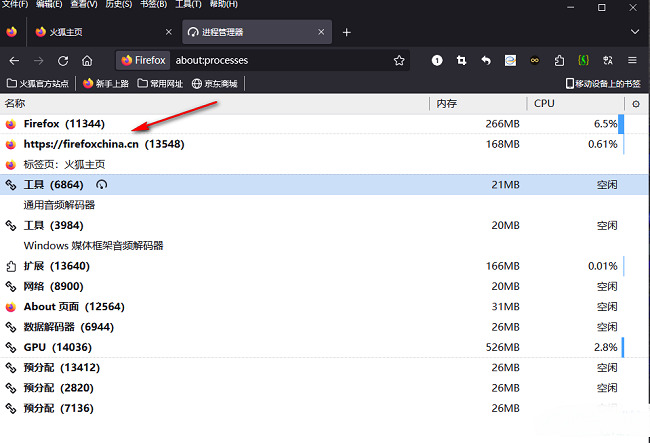This screenshot has height=443, width=650.
Task: Reload the about:processes page
Action: point(63,61)
